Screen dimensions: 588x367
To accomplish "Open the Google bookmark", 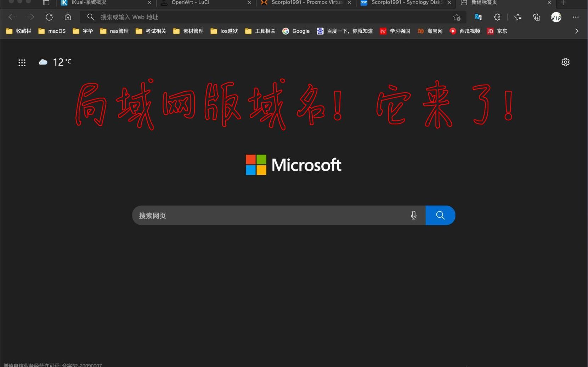I will click(x=296, y=31).
